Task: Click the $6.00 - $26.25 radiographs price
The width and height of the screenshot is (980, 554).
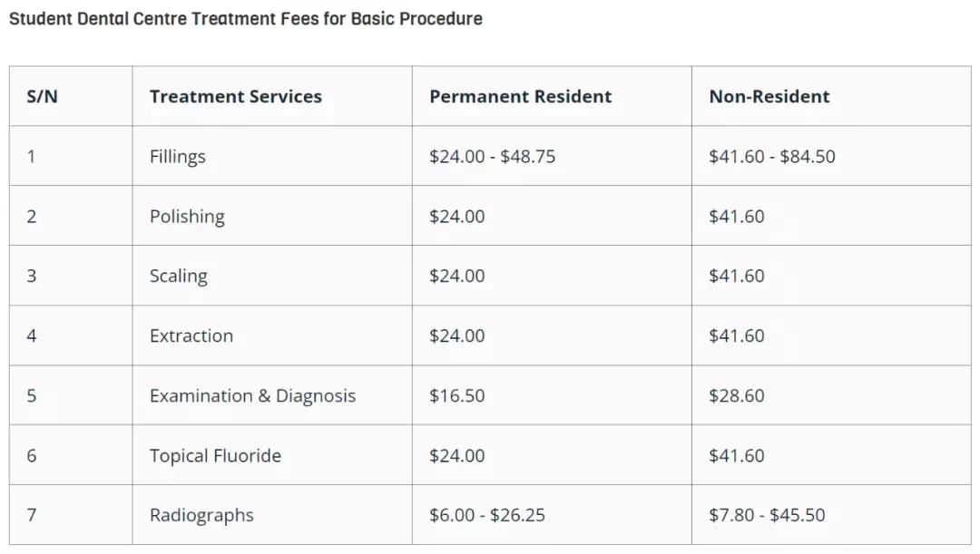Action: [x=487, y=515]
